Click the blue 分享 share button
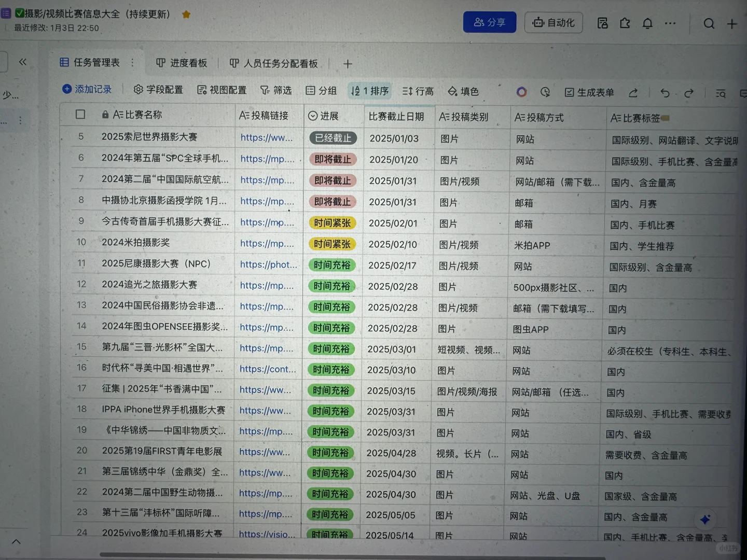This screenshot has height=560, width=747. point(490,22)
